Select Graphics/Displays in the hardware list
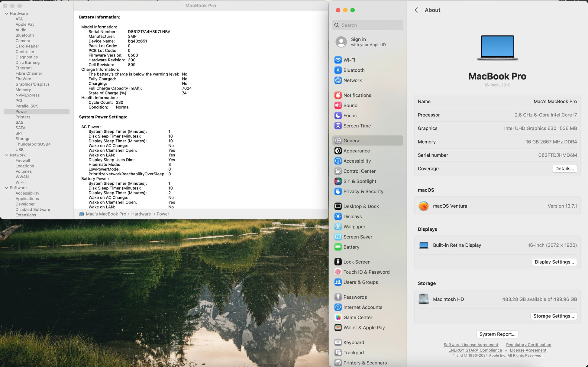The height and width of the screenshot is (367, 588). 33,84
